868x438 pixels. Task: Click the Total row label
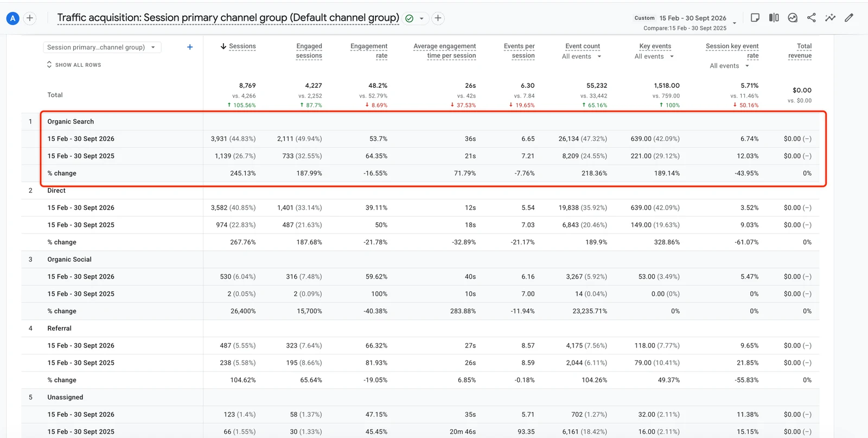pos(55,95)
